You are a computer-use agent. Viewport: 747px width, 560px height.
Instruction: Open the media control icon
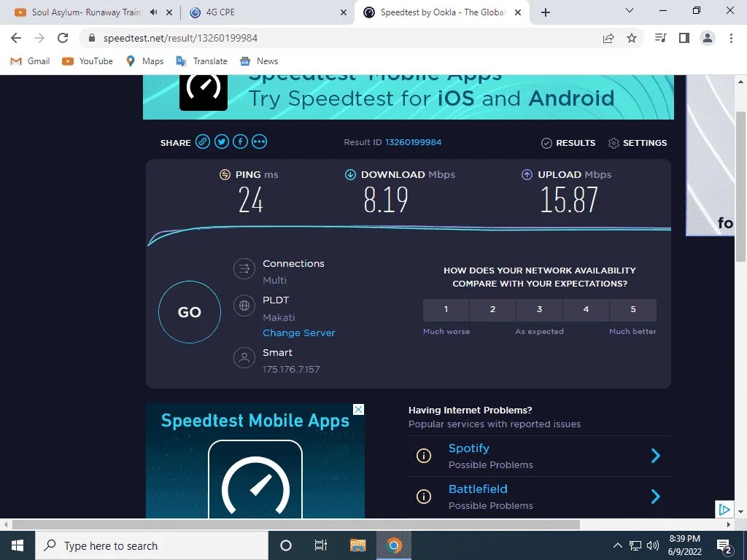click(x=661, y=38)
